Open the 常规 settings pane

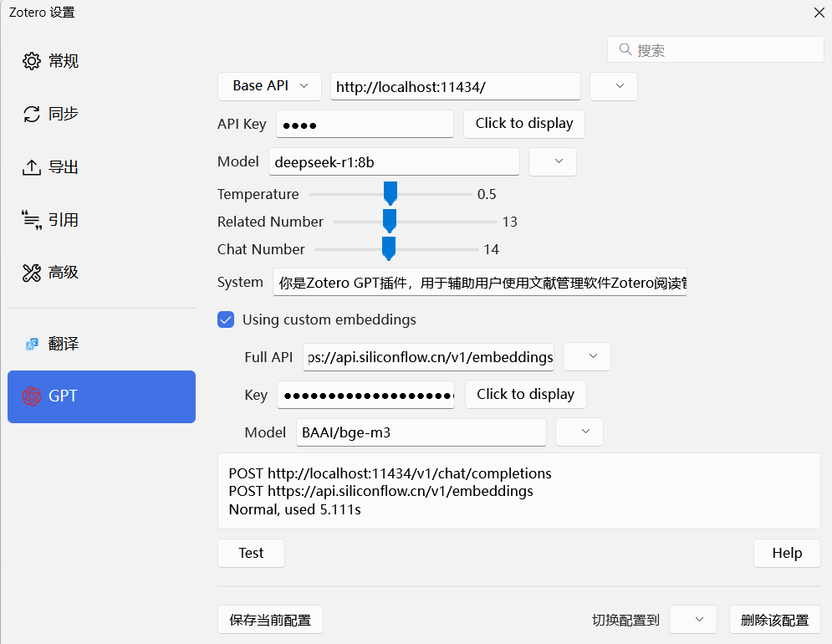pos(101,61)
